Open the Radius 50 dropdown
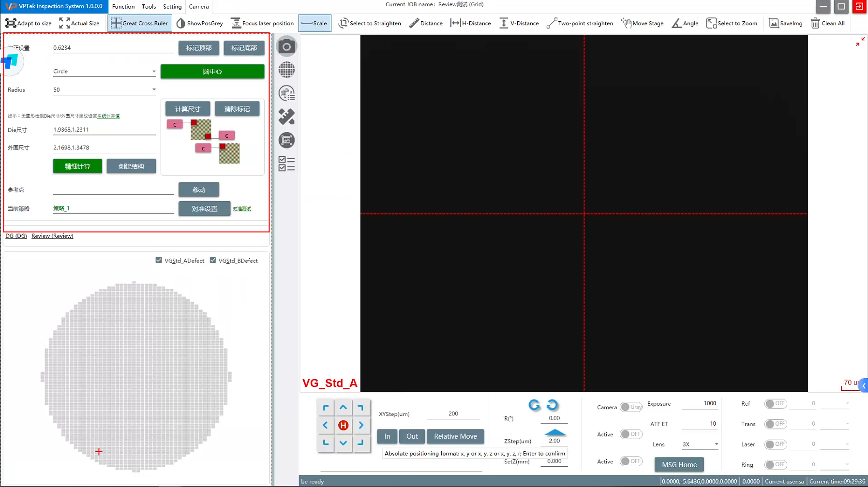868x487 pixels. coord(105,89)
